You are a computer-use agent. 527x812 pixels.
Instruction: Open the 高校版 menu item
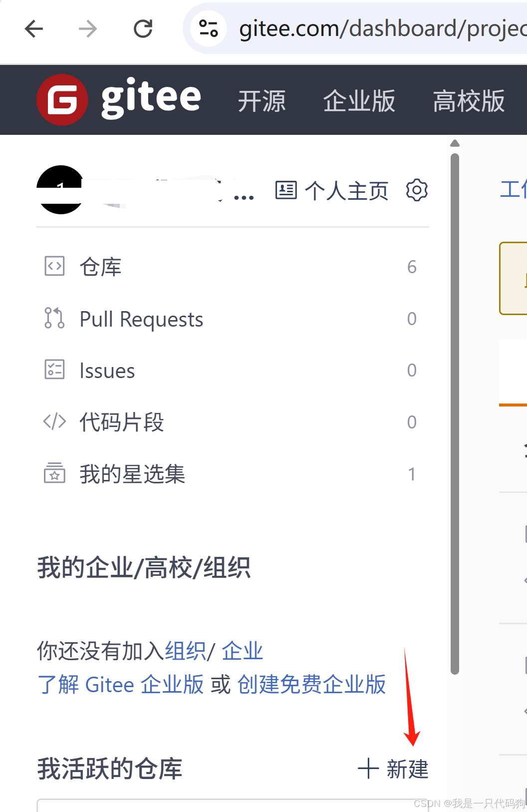click(x=469, y=101)
